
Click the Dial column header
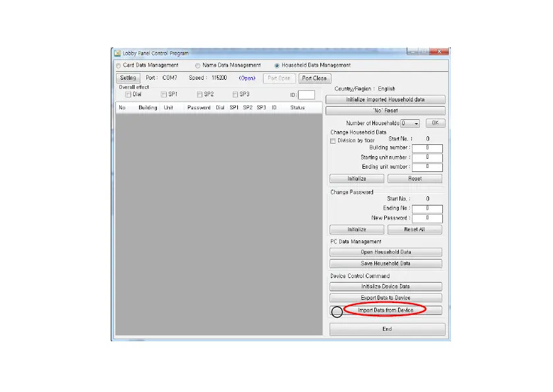click(220, 107)
